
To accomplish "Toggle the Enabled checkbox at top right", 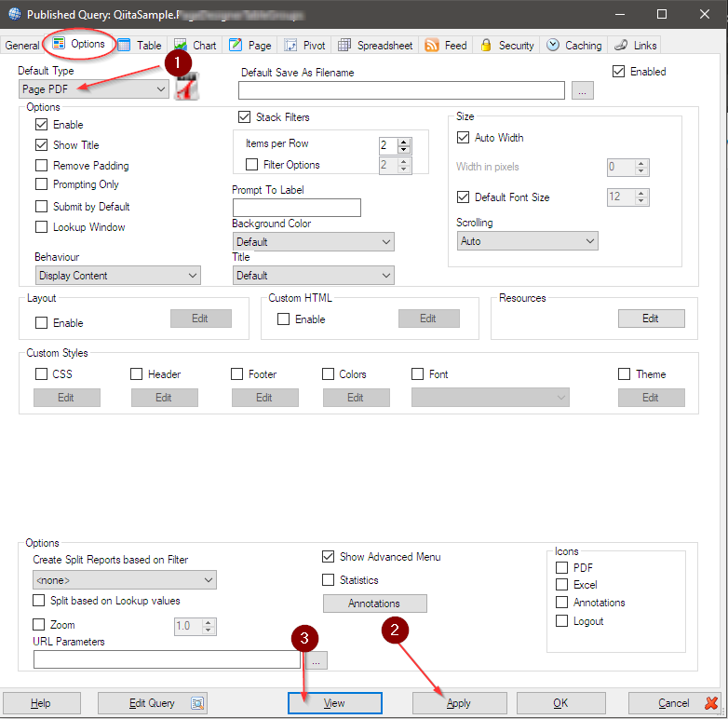I will pos(618,72).
